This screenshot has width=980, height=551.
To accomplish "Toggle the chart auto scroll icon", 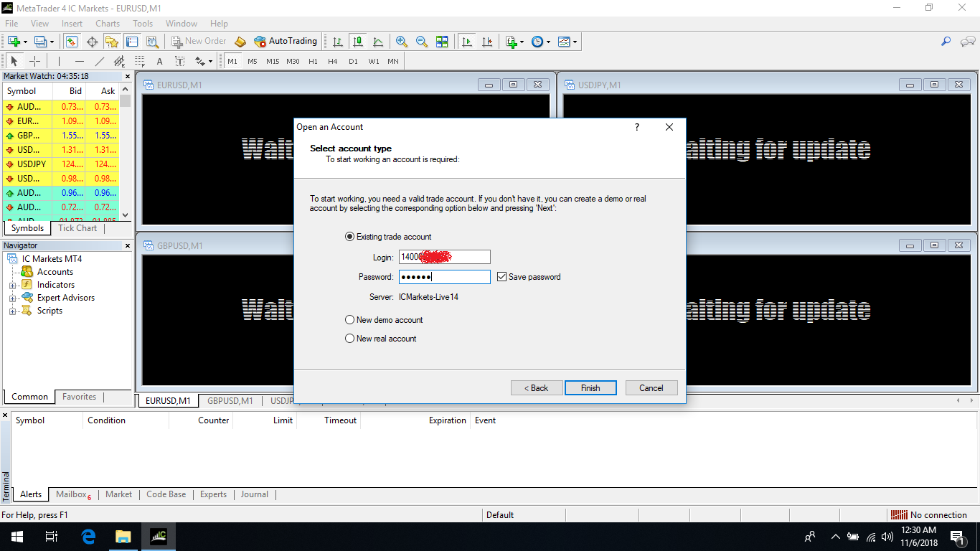I will tap(467, 42).
